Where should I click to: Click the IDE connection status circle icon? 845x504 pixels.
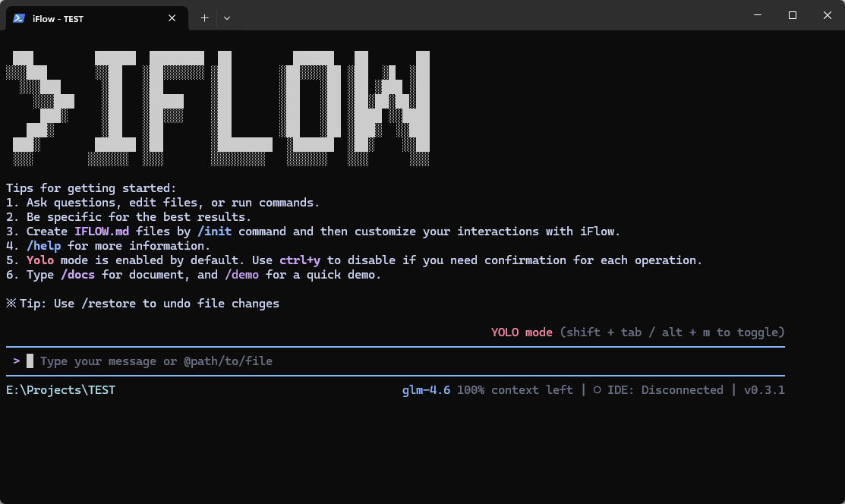[x=598, y=389]
